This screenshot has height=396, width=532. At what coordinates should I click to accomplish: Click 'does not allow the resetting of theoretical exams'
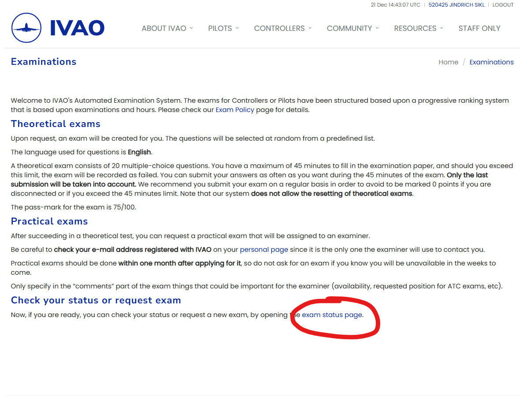coord(332,194)
